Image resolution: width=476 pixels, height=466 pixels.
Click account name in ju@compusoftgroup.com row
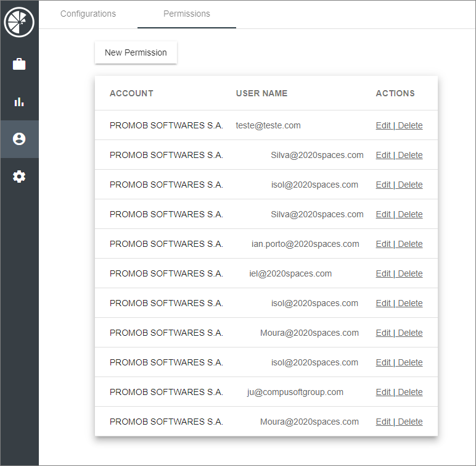pyautogui.click(x=166, y=392)
